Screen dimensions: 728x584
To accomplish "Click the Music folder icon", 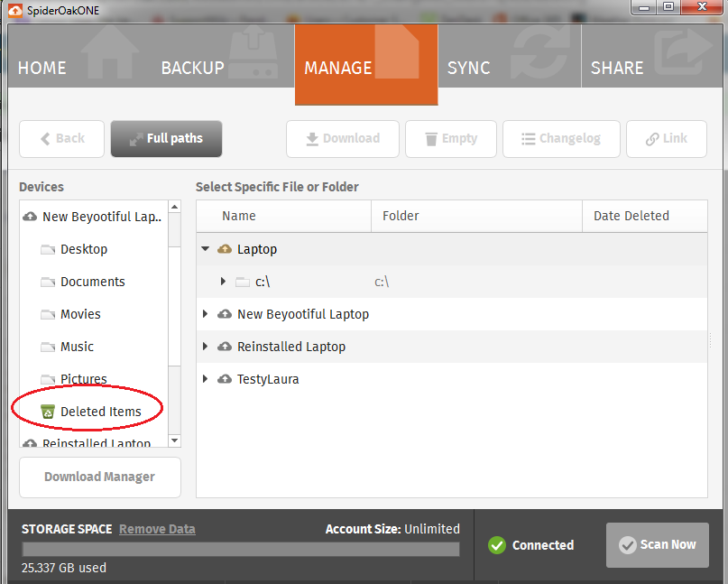I will coord(48,348).
